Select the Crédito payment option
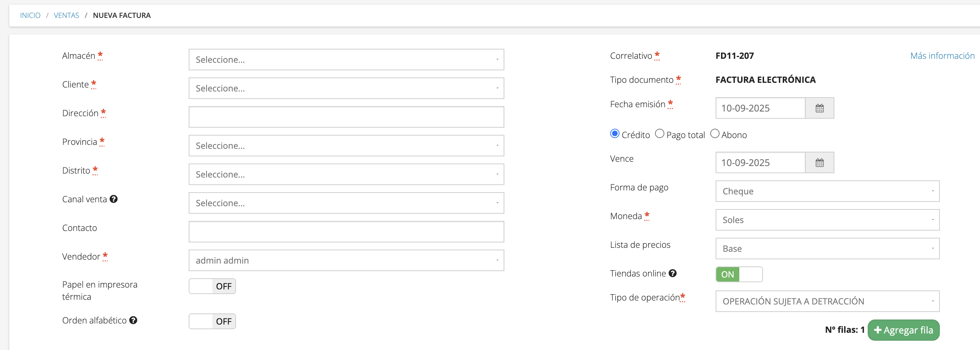This screenshot has width=980, height=350. [x=614, y=134]
